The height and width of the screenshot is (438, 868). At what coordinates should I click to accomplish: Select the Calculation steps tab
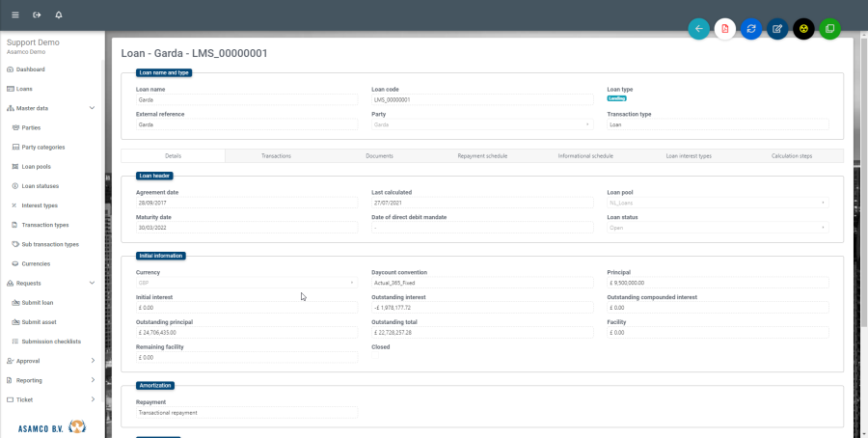(x=791, y=155)
